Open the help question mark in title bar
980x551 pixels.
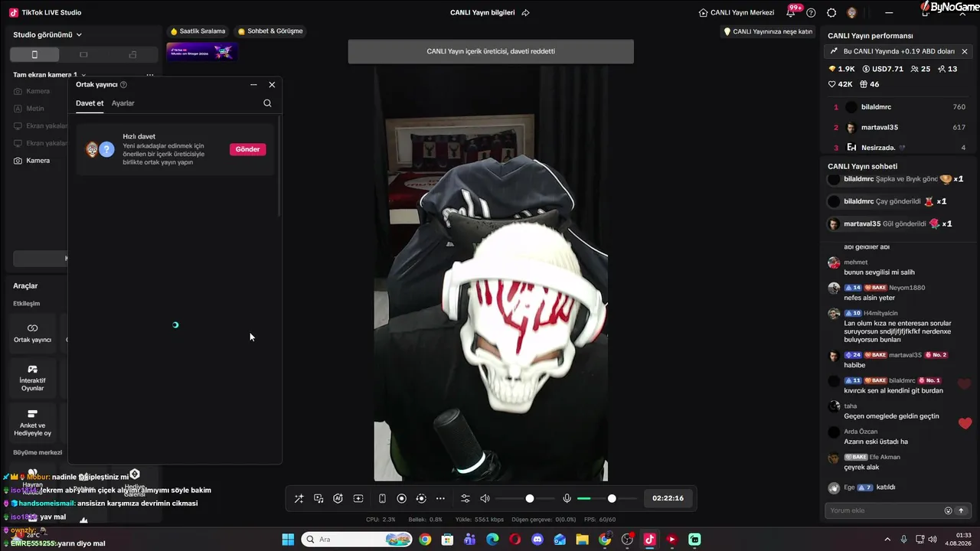point(811,12)
